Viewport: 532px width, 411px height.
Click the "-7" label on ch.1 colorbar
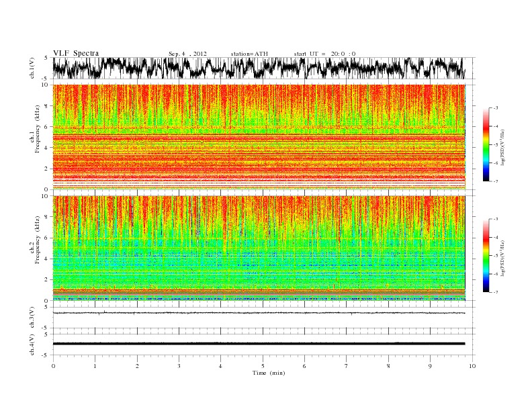click(496, 181)
